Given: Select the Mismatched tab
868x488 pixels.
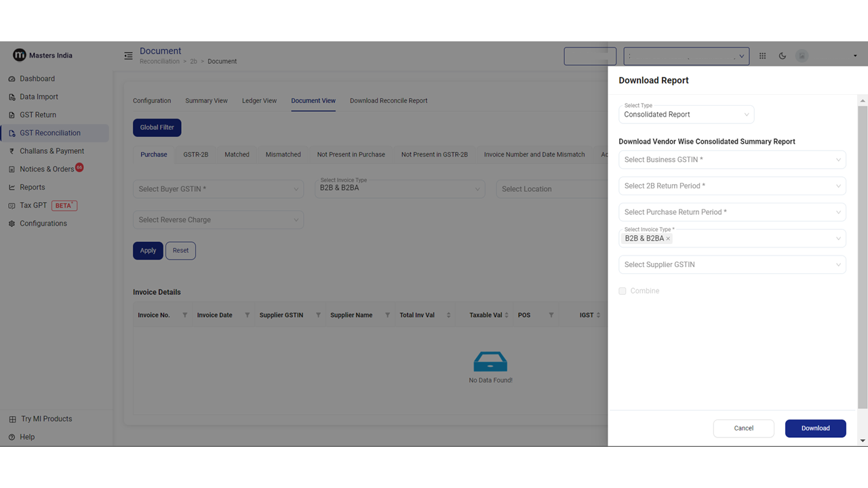Looking at the screenshot, I should click(283, 155).
